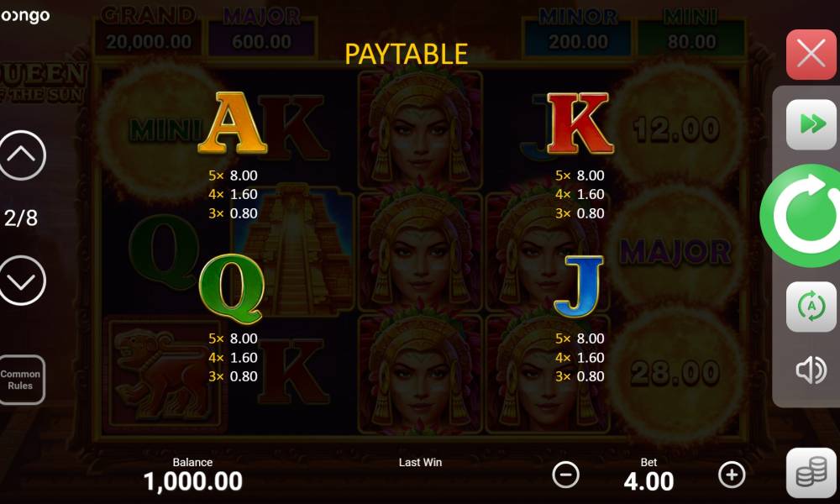Viewport: 840px width, 504px height.
Task: Click the 2/8 page indicator
Action: point(21,218)
